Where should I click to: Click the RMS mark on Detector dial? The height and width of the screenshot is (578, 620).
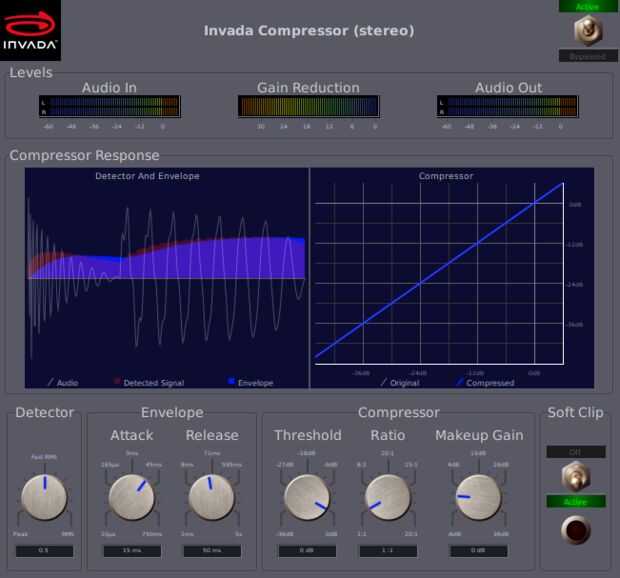tap(68, 534)
